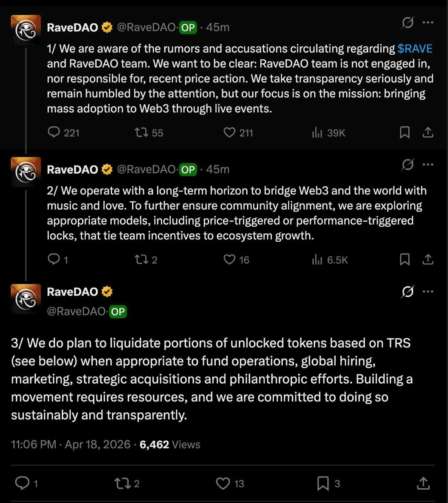Share the third tweet about liquidating tokens
The image size is (448, 503).
point(423,483)
